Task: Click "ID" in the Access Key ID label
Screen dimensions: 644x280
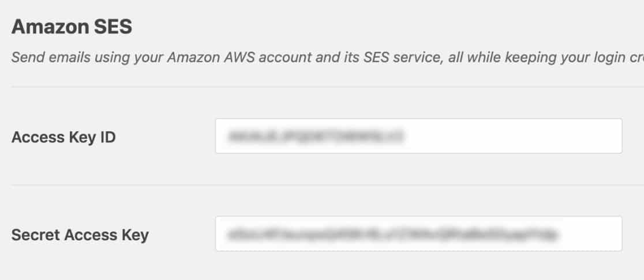Action: pyautogui.click(x=108, y=137)
